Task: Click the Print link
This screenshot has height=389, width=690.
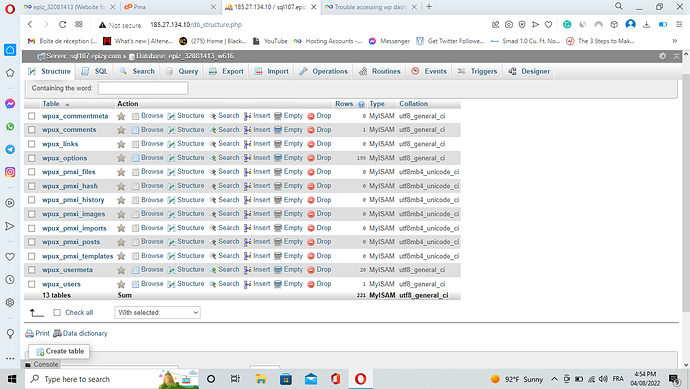Action: tap(37, 334)
